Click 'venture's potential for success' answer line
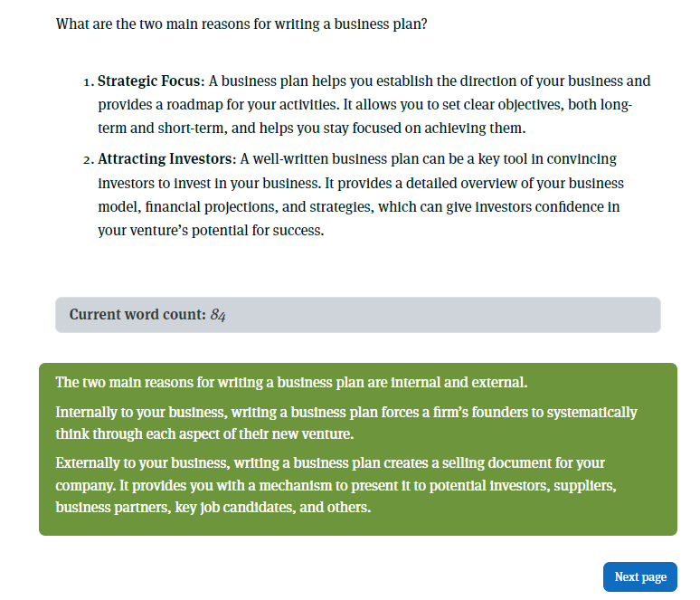 click(x=210, y=231)
